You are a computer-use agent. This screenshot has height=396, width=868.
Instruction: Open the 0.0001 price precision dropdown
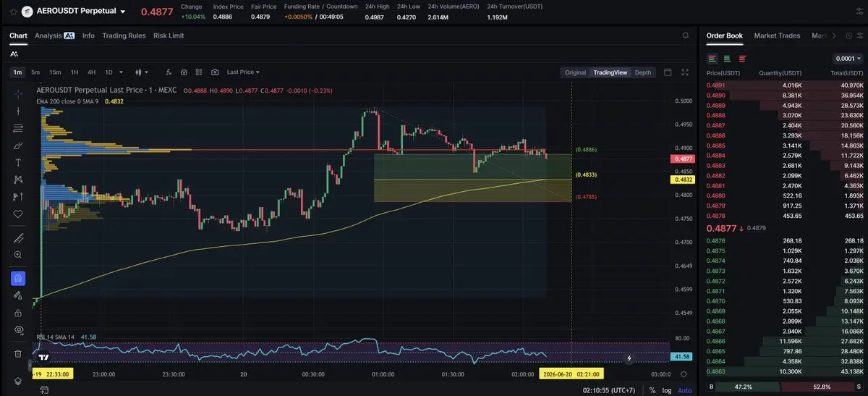pos(848,59)
